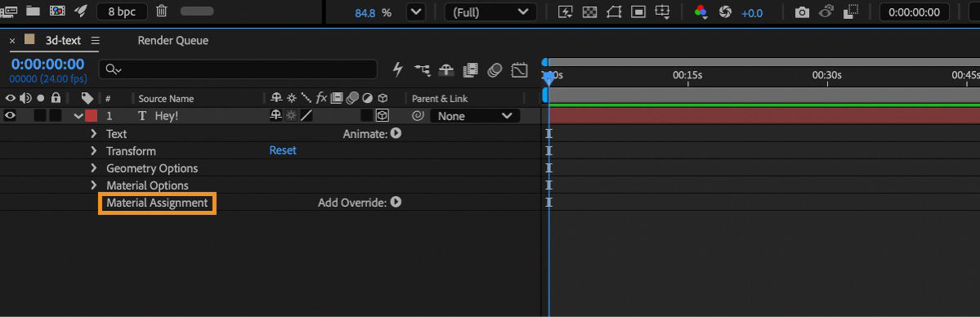This screenshot has width=980, height=317.
Task: Collapse the Hey! layer properties chevron
Action: pyautogui.click(x=78, y=116)
